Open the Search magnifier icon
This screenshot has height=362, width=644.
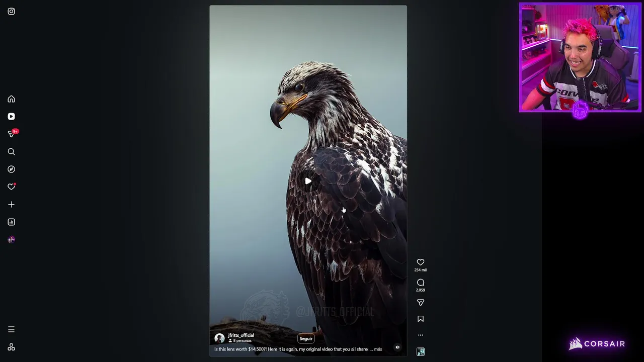(x=11, y=151)
